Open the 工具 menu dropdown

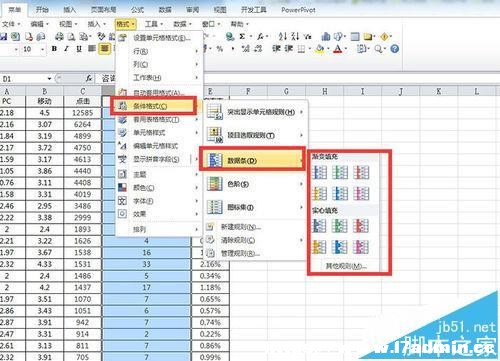[x=154, y=24]
